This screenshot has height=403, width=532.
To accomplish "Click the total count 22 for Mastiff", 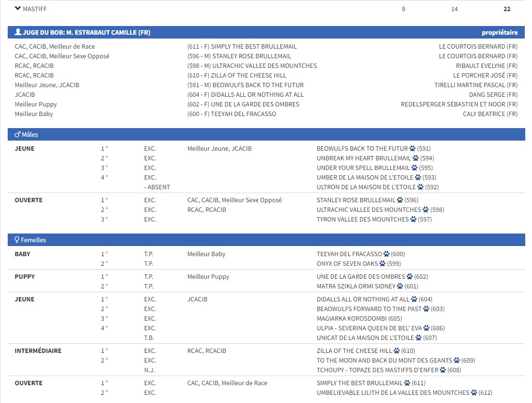I will (507, 9).
